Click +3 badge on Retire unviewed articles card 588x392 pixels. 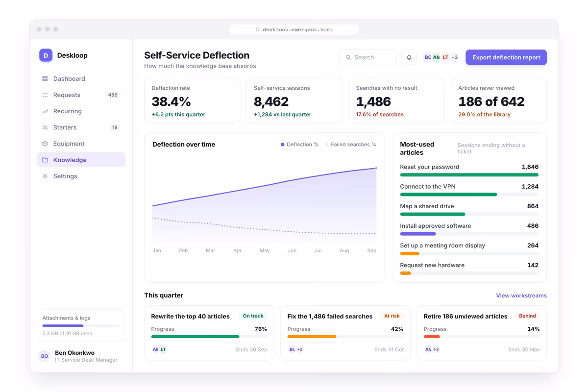tap(436, 349)
